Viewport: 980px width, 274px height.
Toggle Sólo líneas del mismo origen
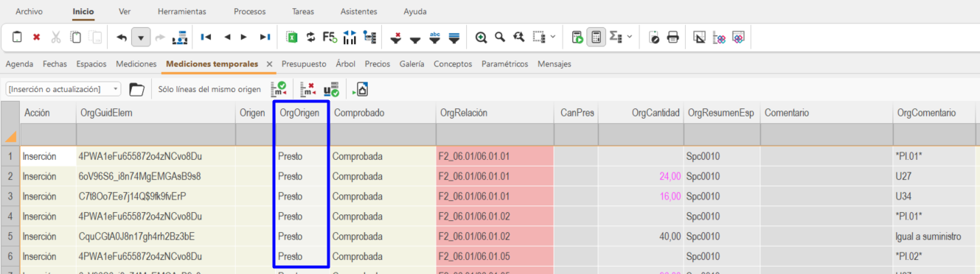209,89
